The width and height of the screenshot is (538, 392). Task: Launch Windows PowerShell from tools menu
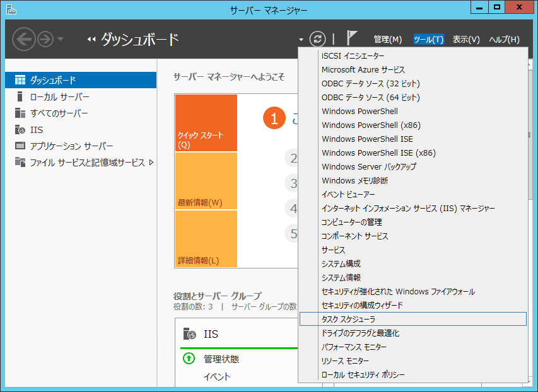413,112
